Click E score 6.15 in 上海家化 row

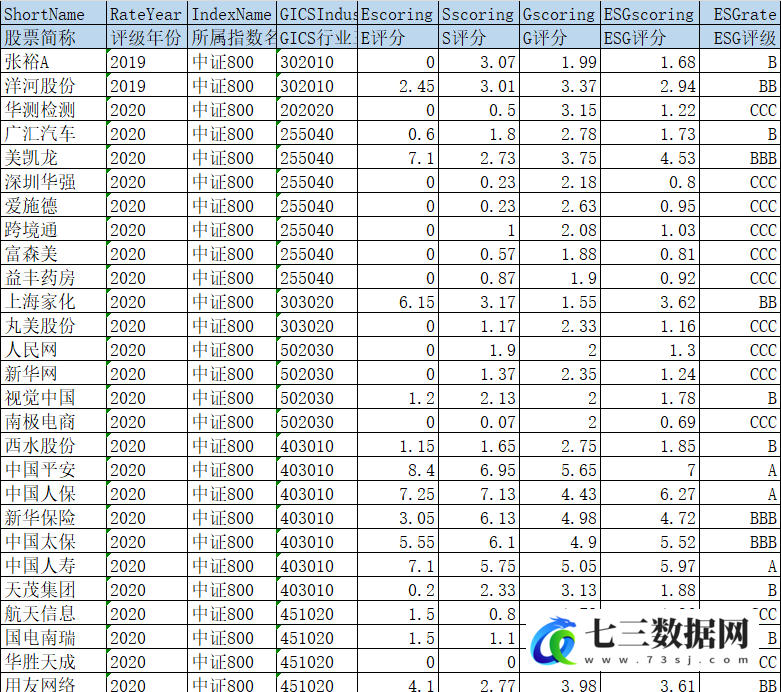click(x=397, y=301)
